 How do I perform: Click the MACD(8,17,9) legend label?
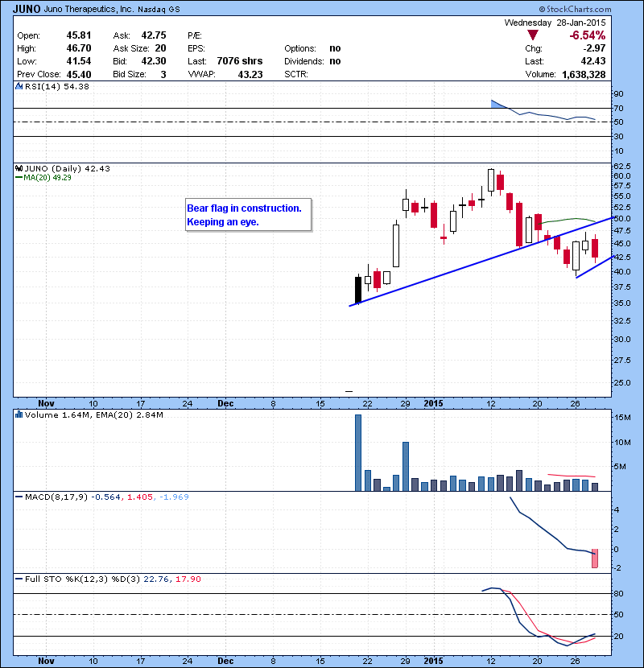[56, 497]
